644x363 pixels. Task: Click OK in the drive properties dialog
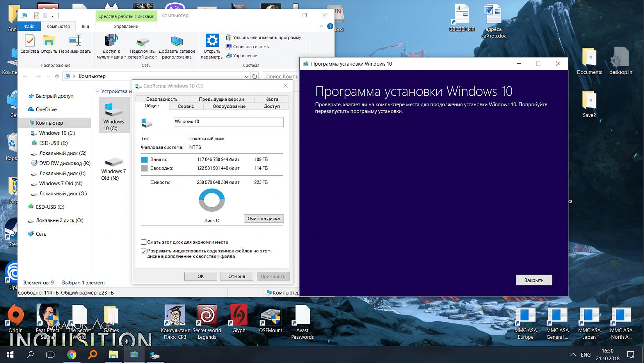point(201,276)
